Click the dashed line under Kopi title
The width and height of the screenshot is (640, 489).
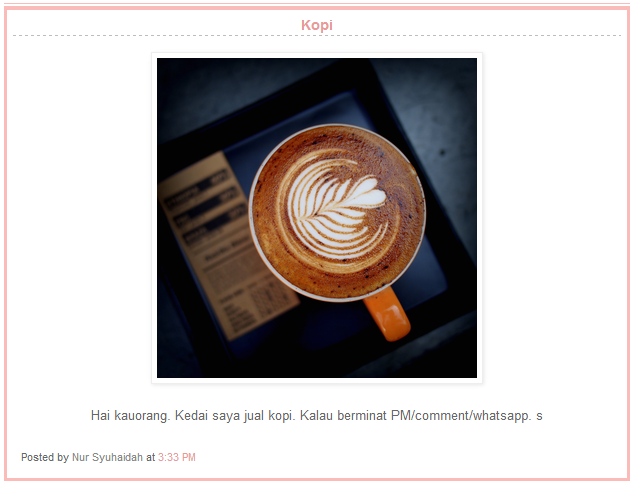click(317, 36)
